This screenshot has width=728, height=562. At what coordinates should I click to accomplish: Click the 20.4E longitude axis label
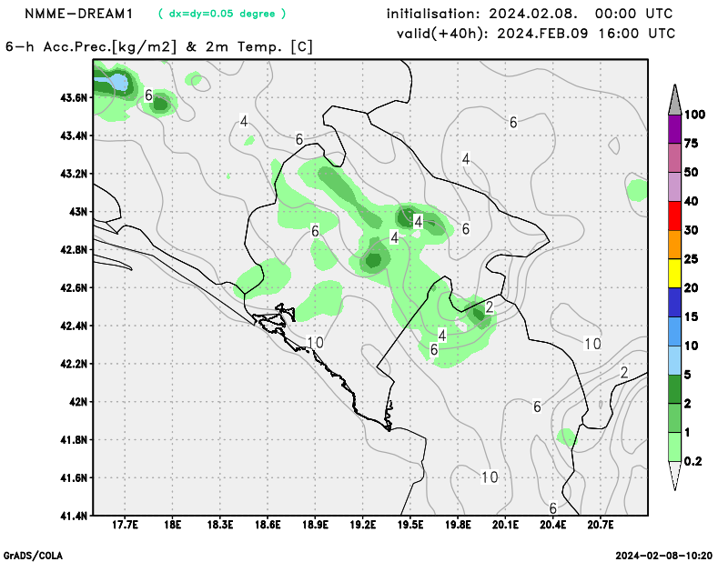(553, 525)
